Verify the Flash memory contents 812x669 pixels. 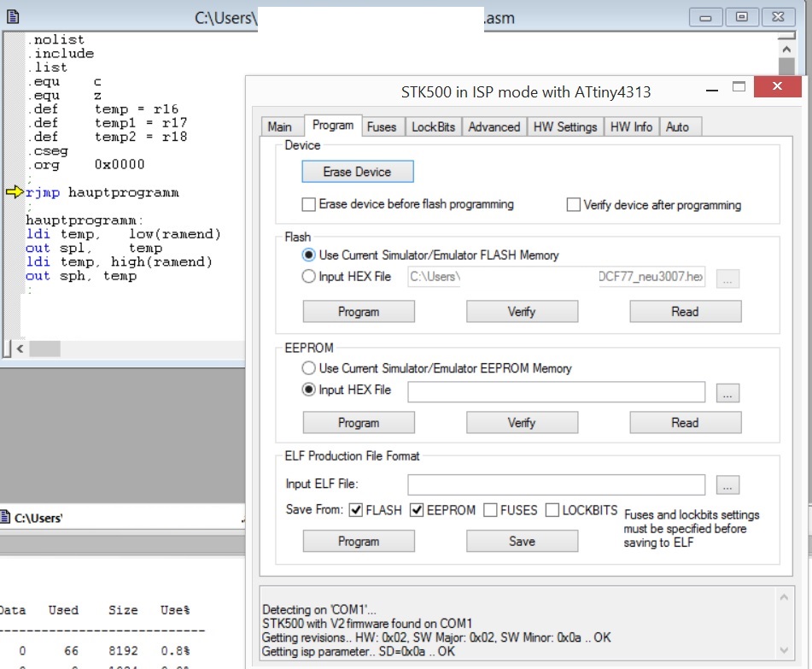coord(521,311)
